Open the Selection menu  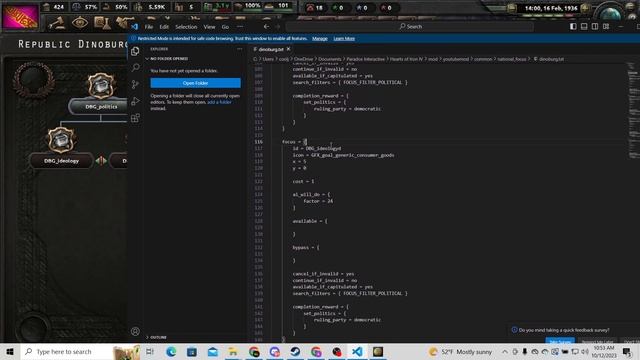[186, 27]
